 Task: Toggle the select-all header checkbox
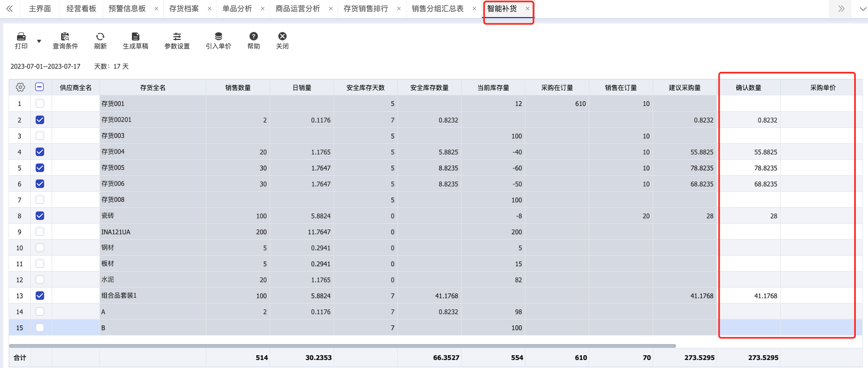[x=40, y=87]
